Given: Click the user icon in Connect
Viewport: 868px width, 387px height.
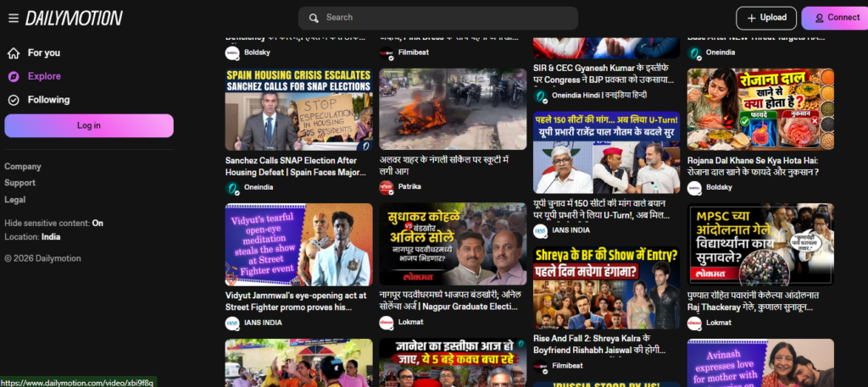Looking at the screenshot, I should 820,19.
